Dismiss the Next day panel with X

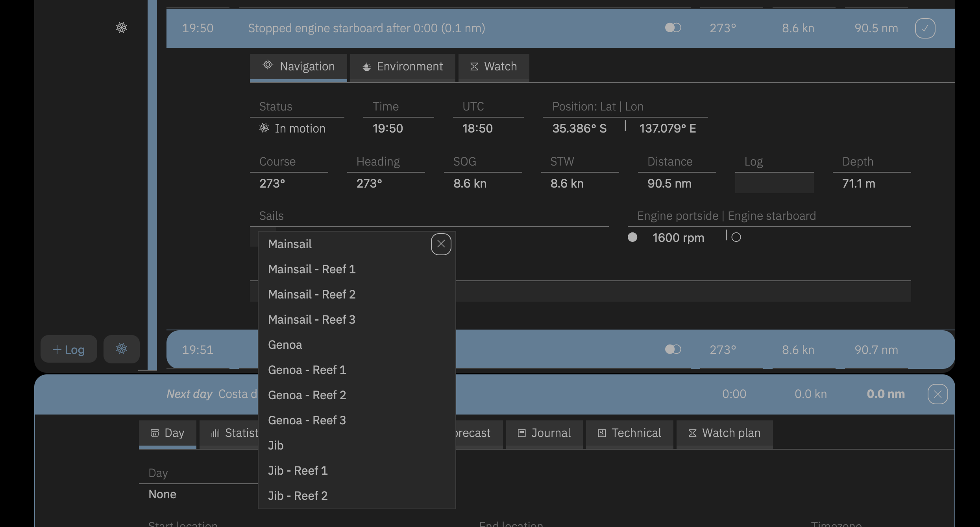pos(937,394)
